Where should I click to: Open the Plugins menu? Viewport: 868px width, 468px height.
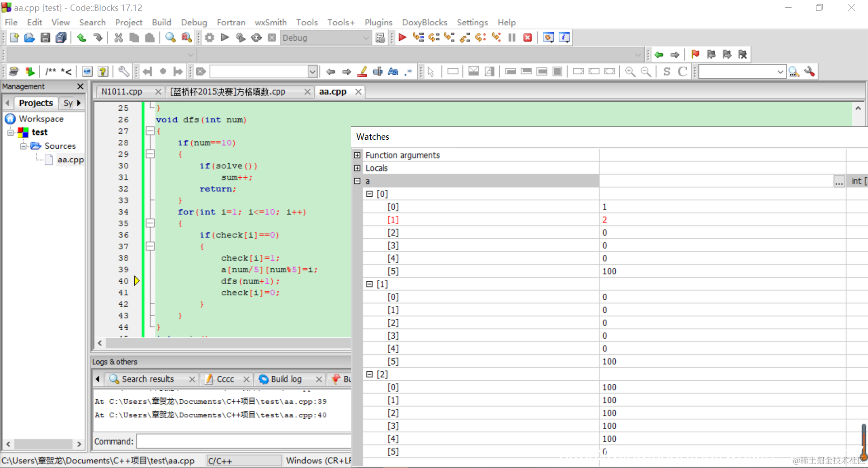tap(378, 22)
